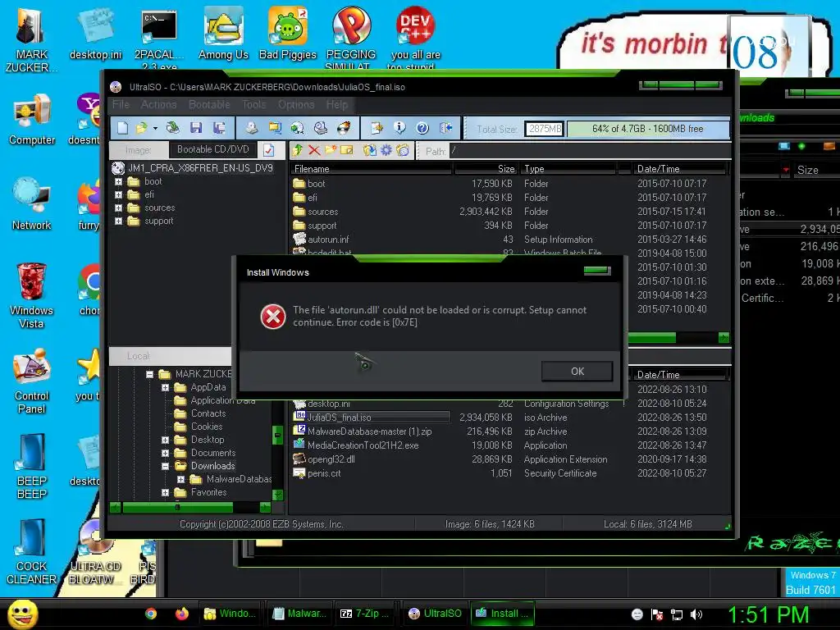
Task: Click the volume speaker tray icon
Action: point(696,614)
